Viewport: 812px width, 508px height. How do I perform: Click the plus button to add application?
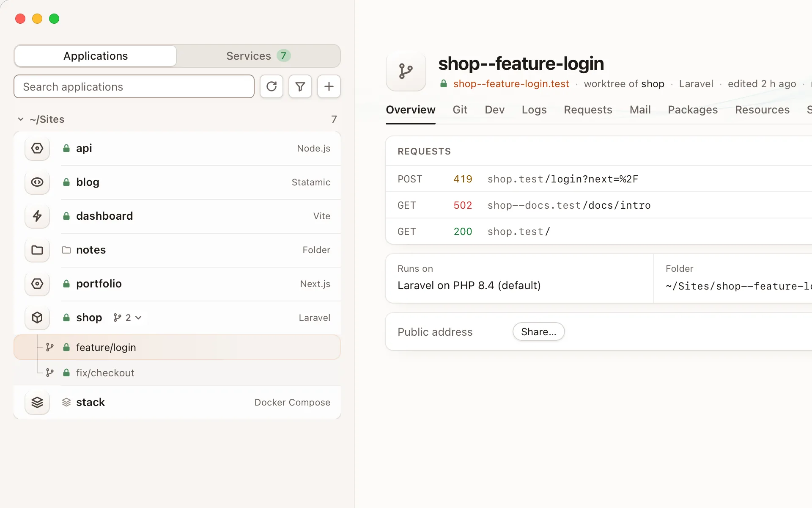(329, 86)
